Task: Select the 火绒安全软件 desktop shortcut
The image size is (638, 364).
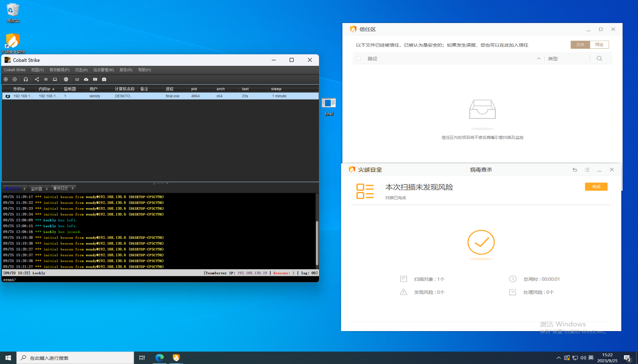Action: 13,43
